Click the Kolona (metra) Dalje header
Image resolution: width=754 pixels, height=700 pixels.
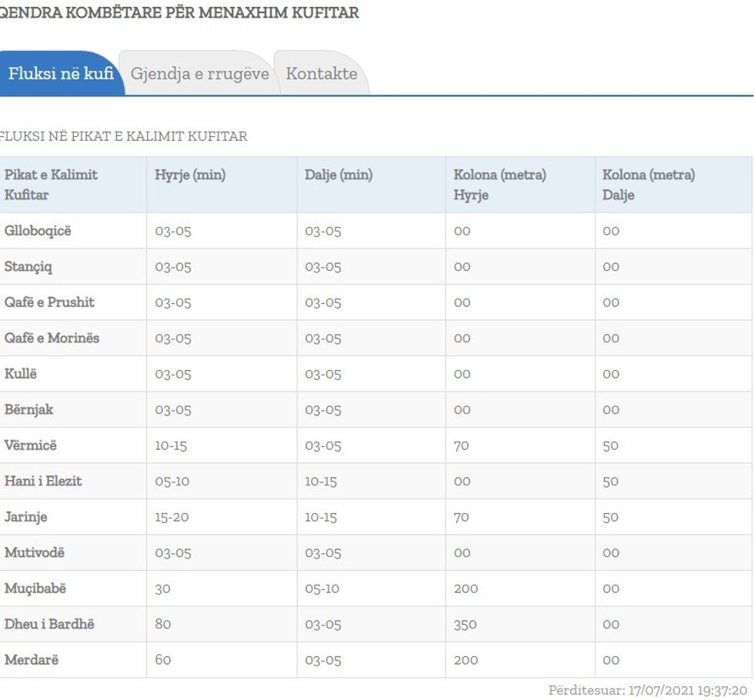click(648, 185)
